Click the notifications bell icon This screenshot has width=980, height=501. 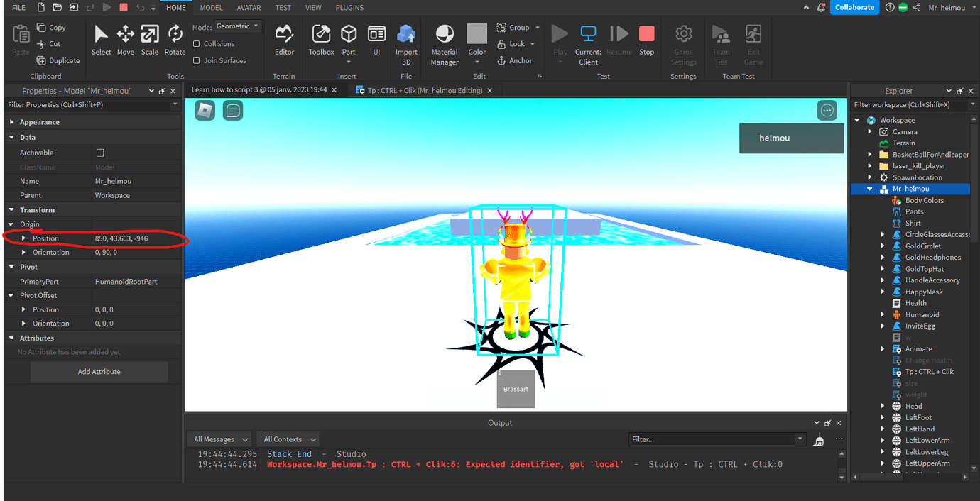[822, 7]
